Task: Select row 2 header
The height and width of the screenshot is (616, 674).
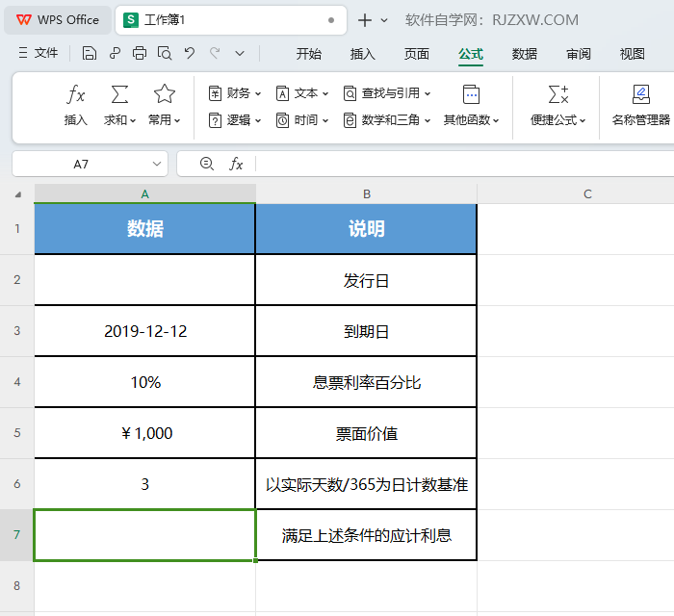Action: 16,280
